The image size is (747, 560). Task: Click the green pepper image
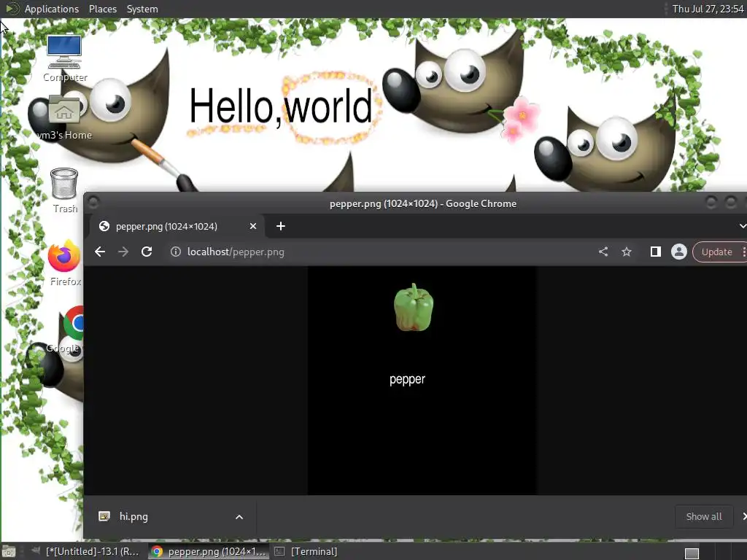point(414,308)
